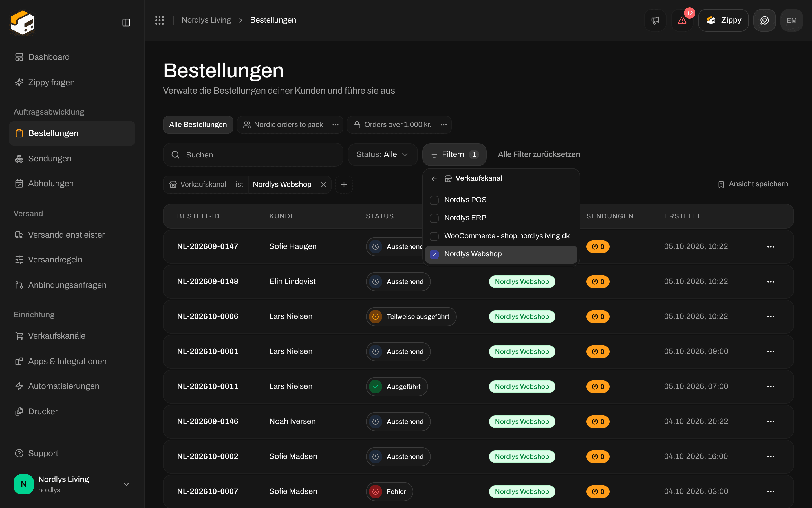Viewport: 812px width, 508px height.
Task: Check the Nordlys POS checkbox
Action: coord(434,200)
